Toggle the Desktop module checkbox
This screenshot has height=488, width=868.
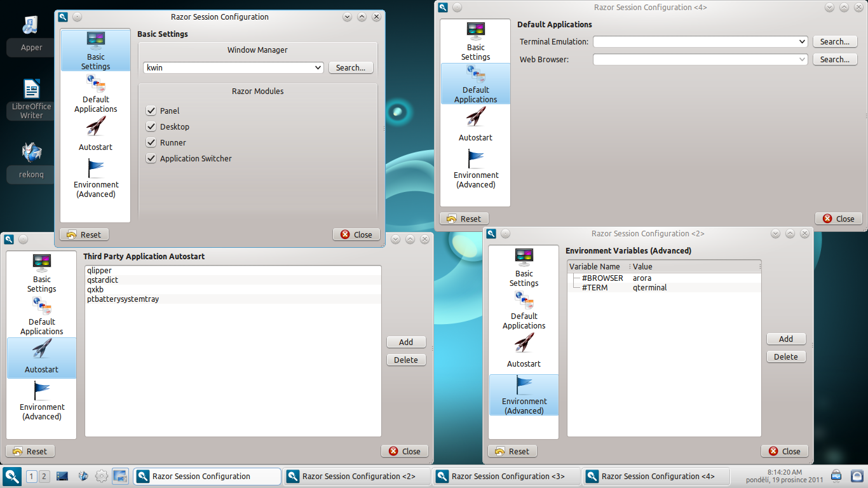151,126
